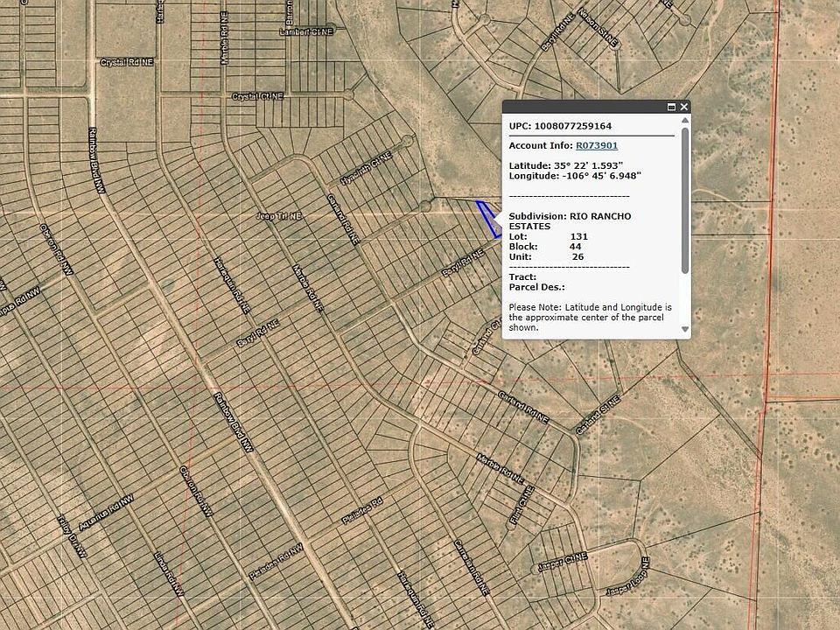Click the Lot 131 entry
The height and width of the screenshot is (630, 840).
pos(549,237)
